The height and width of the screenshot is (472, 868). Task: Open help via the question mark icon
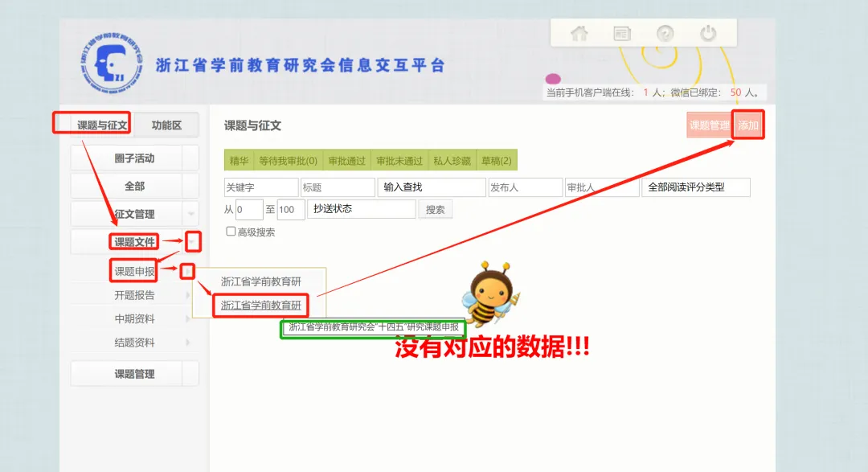tap(664, 33)
